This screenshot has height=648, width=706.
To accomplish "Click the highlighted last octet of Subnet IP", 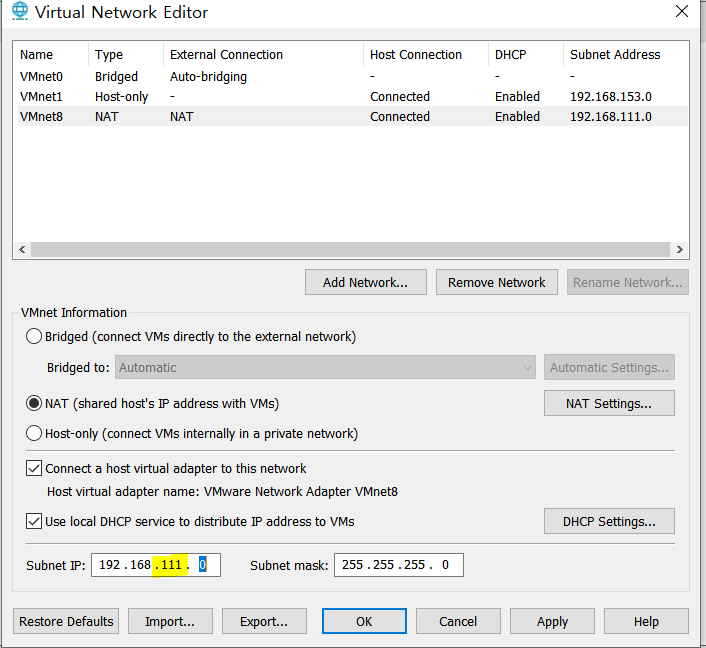I will click(x=203, y=564).
